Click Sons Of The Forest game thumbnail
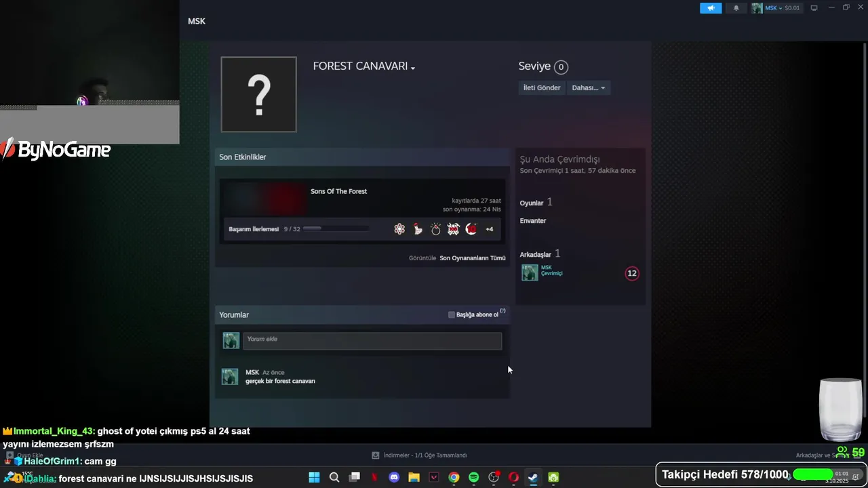868x488 pixels. pyautogui.click(x=266, y=199)
